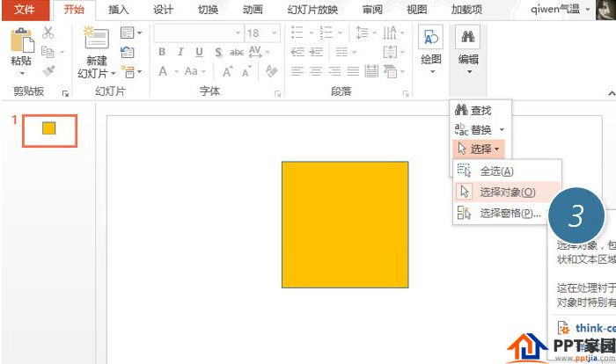Click the 绘图 (Drawing) shapes icon

click(x=431, y=38)
